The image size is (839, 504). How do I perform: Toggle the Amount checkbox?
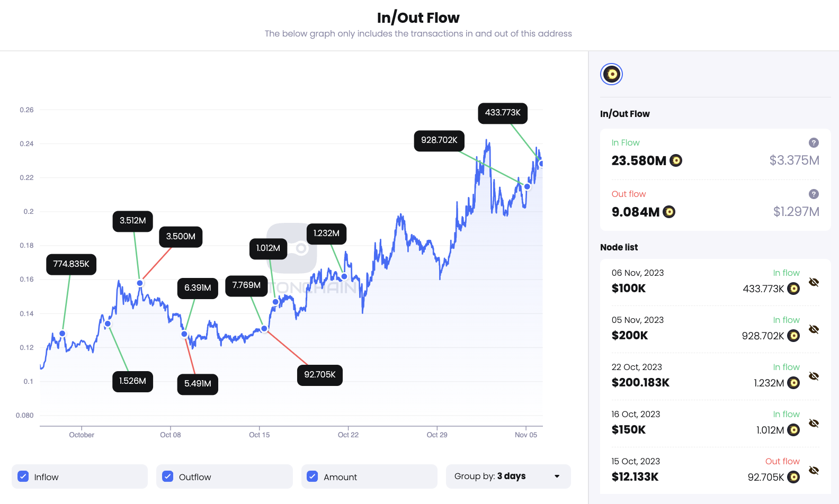coord(313,476)
